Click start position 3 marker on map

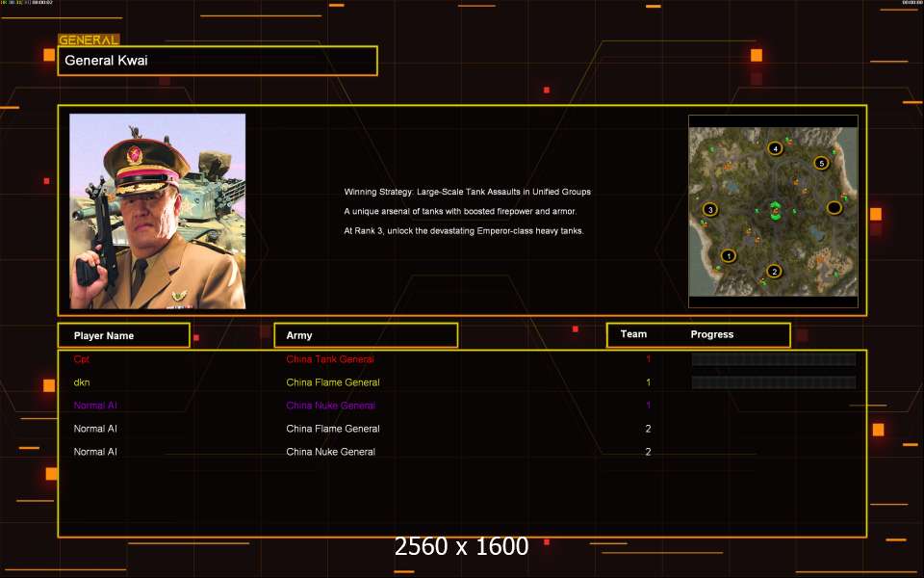[710, 209]
